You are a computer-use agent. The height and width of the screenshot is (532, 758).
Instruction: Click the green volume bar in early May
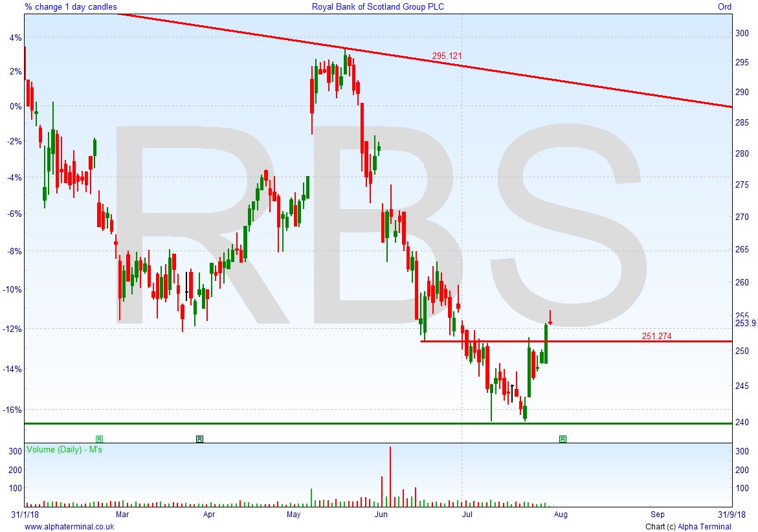click(x=311, y=498)
